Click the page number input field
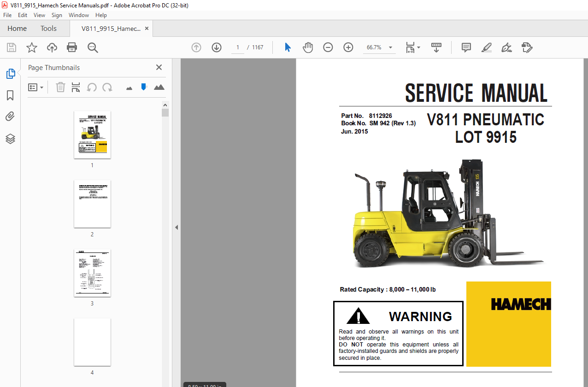This screenshot has width=588, height=387. (x=238, y=47)
